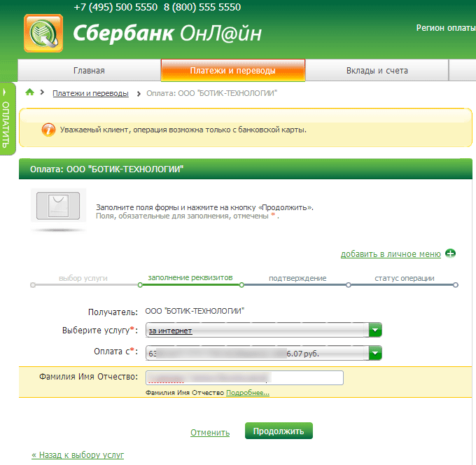Viewport: 476px width, 465px height.
Task: Open the Вклады и счета tab
Action: coord(377,71)
